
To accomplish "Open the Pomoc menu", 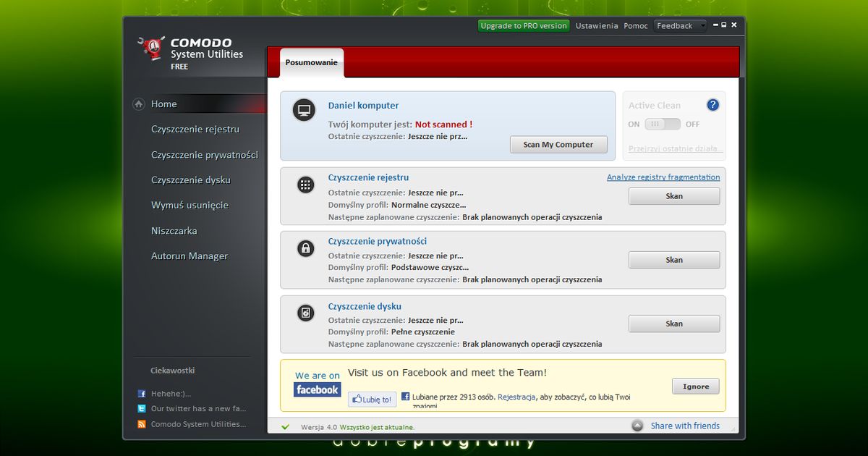I will point(635,25).
